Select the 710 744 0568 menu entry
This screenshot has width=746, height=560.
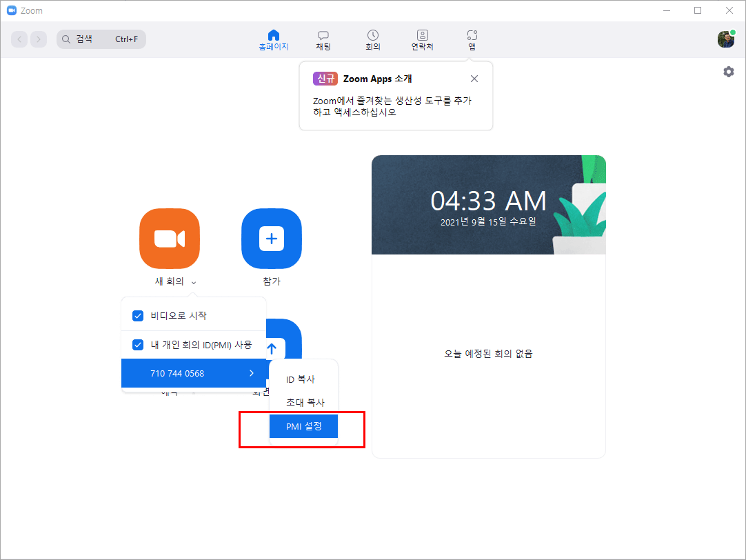194,374
